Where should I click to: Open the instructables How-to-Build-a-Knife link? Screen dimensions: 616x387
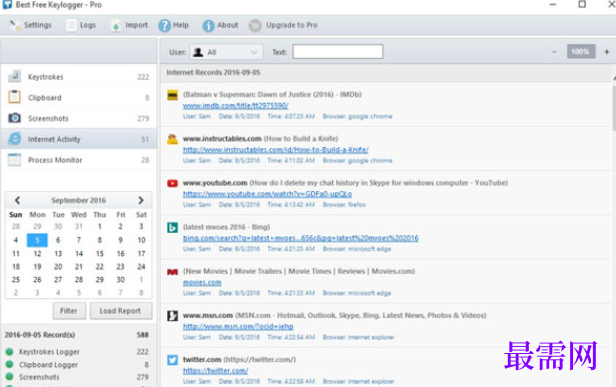(x=275, y=150)
